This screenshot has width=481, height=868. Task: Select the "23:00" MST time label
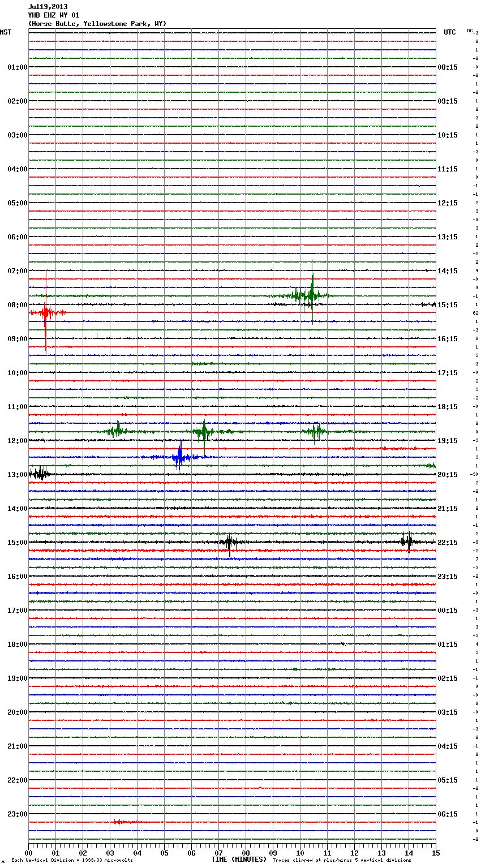(17, 814)
